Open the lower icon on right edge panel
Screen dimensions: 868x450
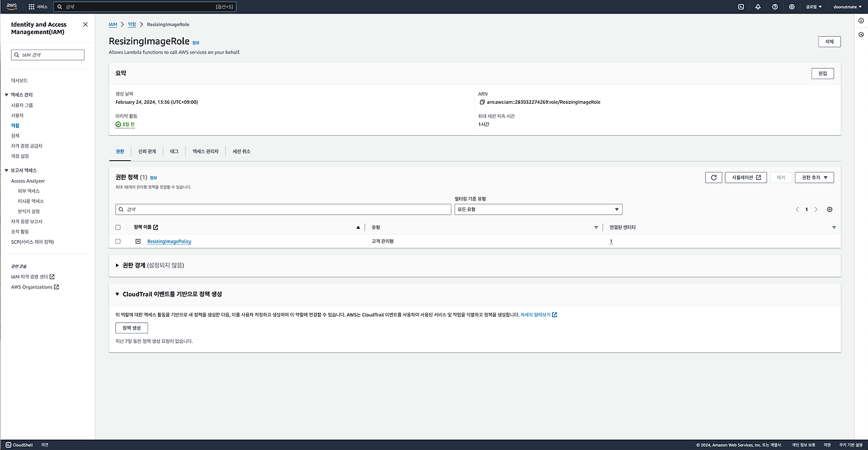pos(861,35)
